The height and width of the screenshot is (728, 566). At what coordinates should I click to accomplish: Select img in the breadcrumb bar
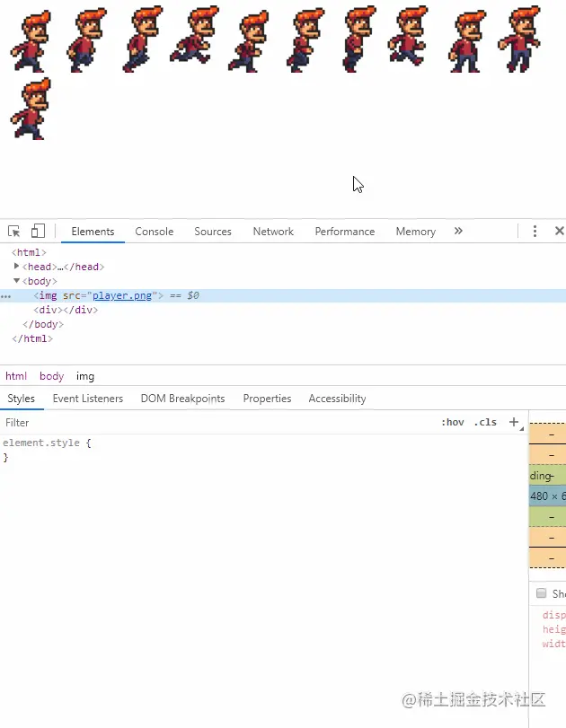(85, 376)
